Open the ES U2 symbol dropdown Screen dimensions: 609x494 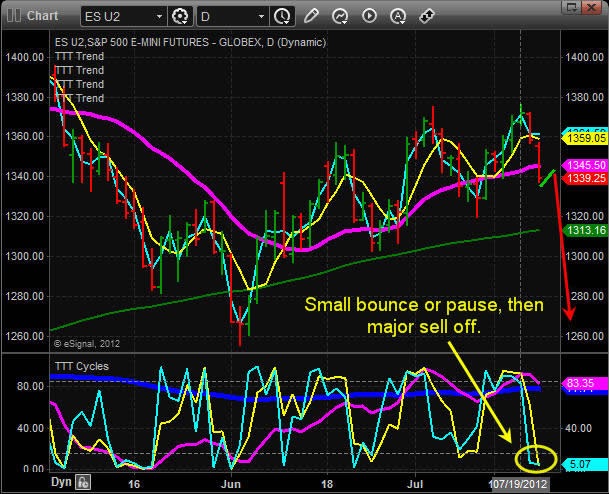(159, 16)
